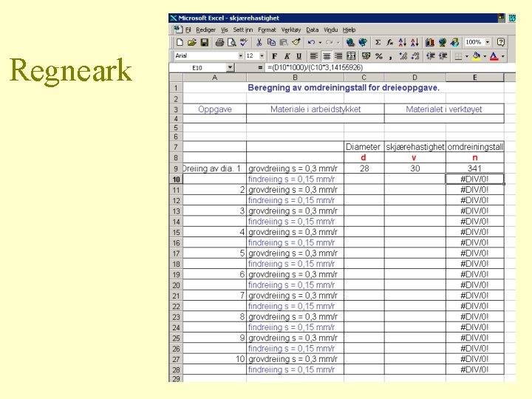Increase decimal places icon
The height and width of the screenshot is (399, 532).
pyautogui.click(x=403, y=56)
